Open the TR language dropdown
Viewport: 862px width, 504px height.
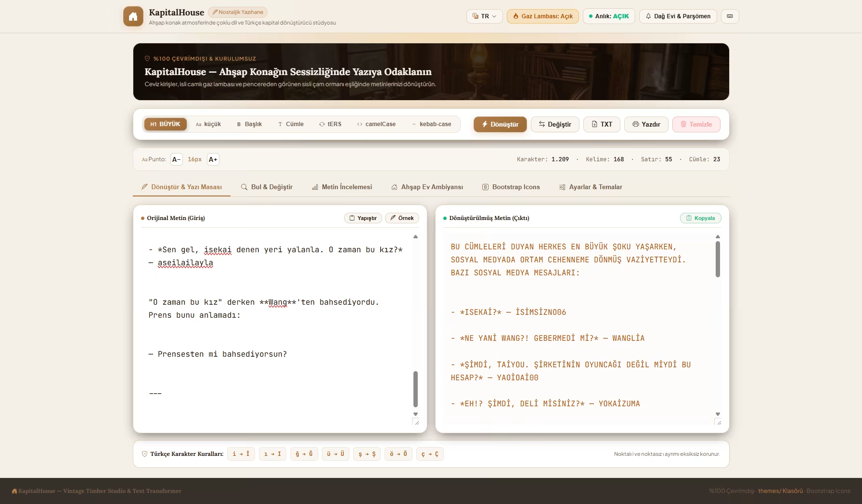click(x=484, y=16)
